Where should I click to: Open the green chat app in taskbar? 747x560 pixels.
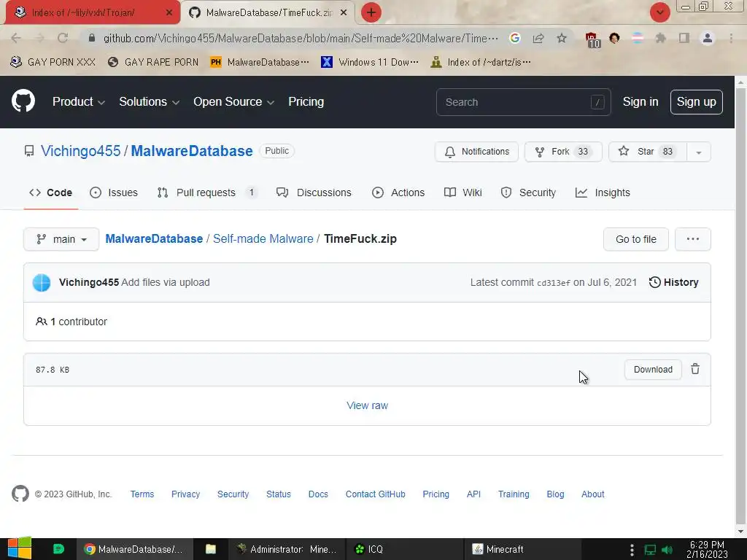pyautogui.click(x=58, y=549)
